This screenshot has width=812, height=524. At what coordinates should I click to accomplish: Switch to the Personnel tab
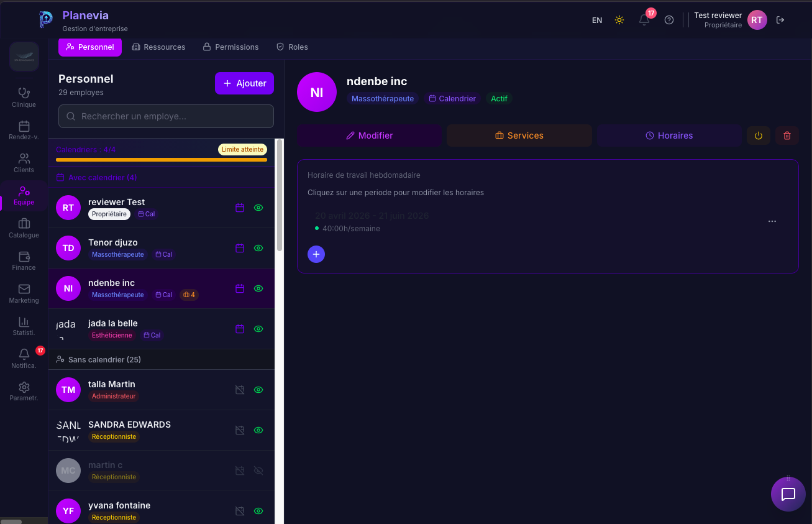[90, 47]
